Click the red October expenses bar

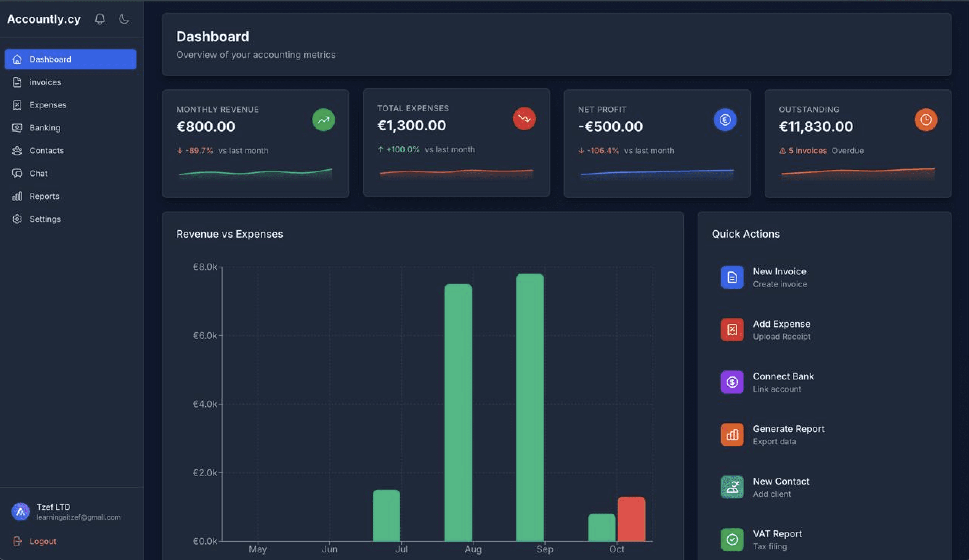(631, 519)
